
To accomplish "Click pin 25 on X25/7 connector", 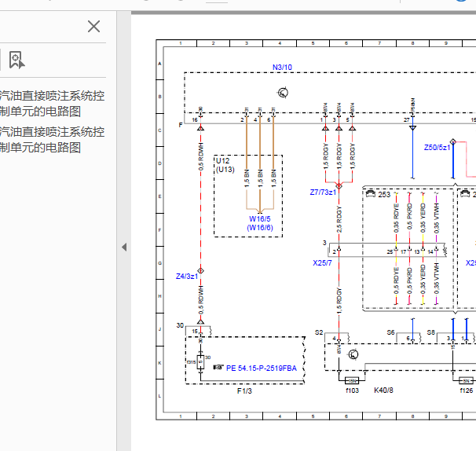I will coord(390,251).
